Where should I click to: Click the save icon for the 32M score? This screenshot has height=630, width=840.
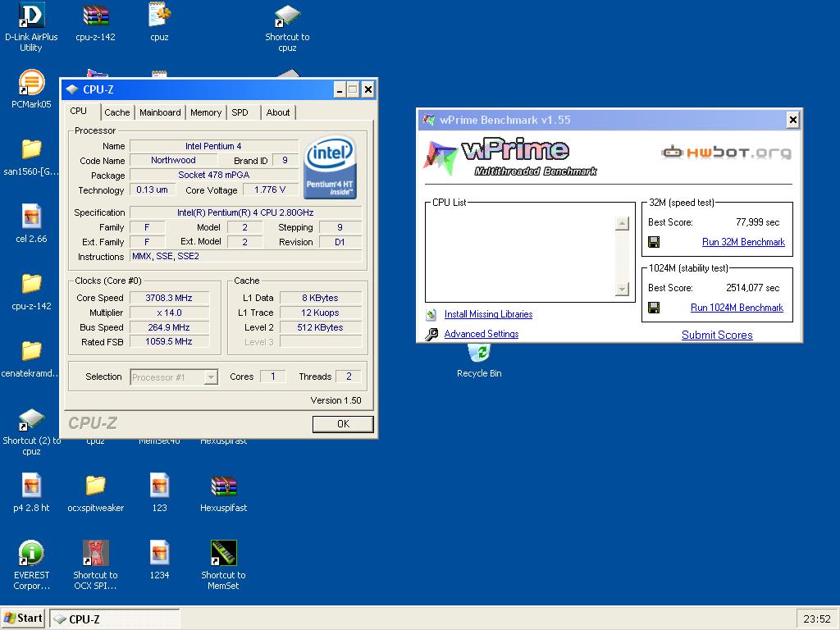click(x=654, y=242)
